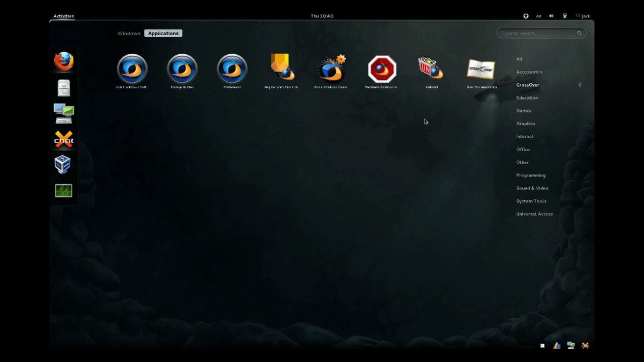The image size is (644, 362).
Task: Show All application categories
Action: (519, 59)
